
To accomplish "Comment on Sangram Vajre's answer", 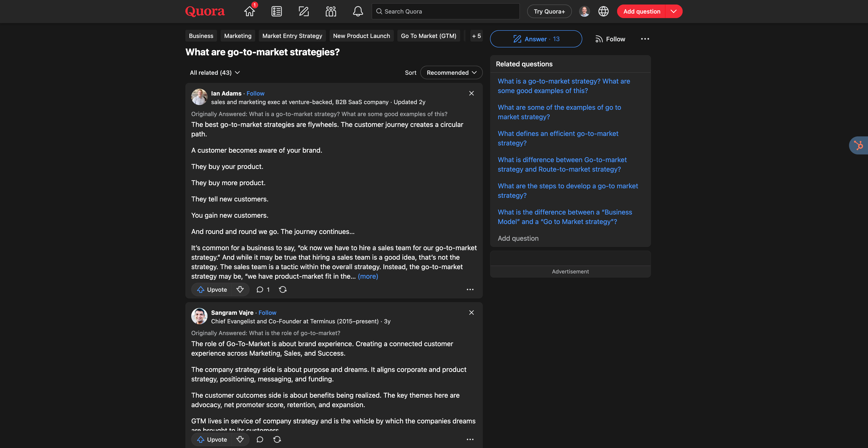I will coord(260,439).
